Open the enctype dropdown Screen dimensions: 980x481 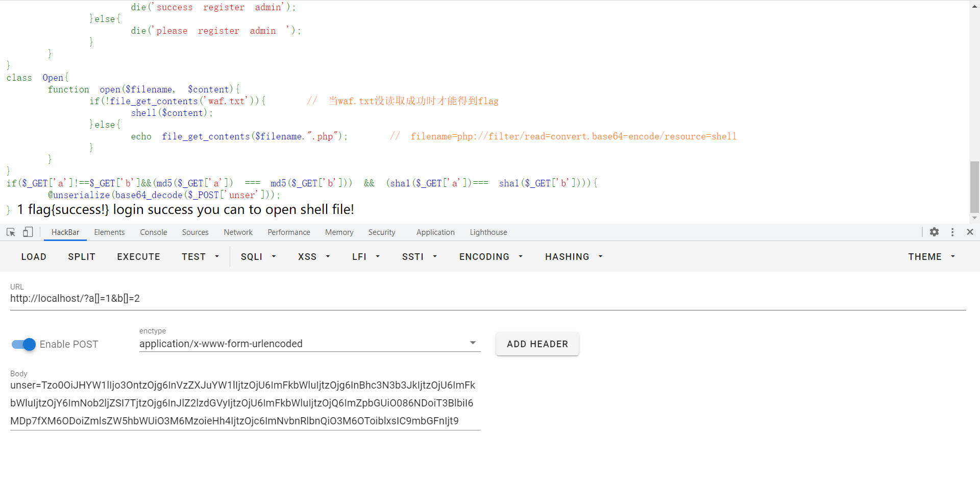click(x=472, y=343)
